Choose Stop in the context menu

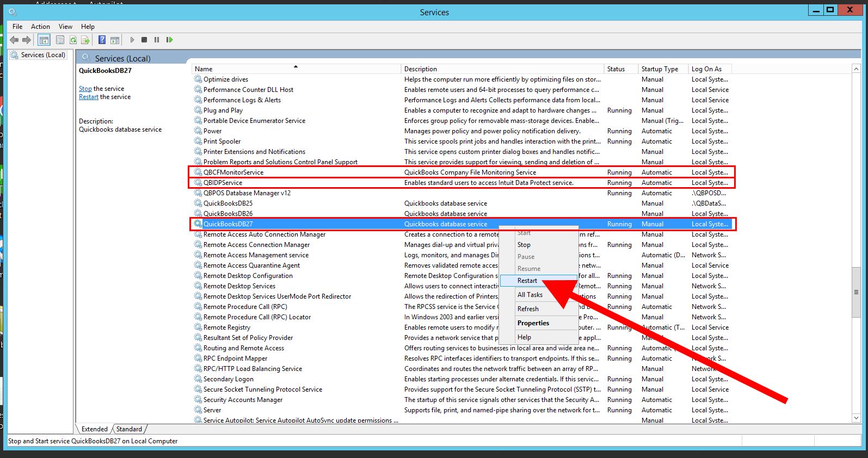(x=538, y=245)
